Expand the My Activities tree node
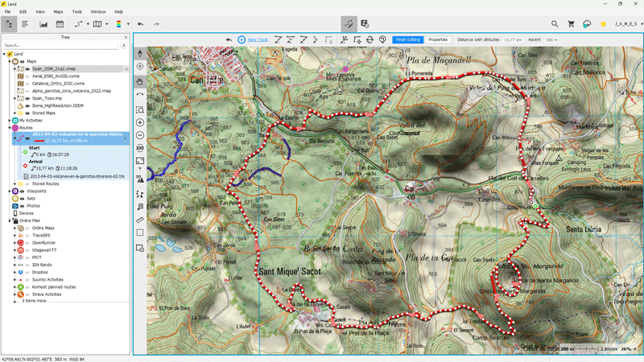The width and height of the screenshot is (644, 362). coord(10,121)
